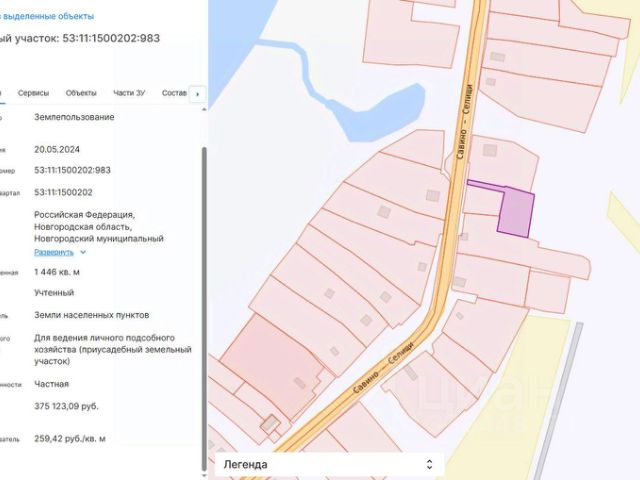Switch to the Объекты tab

click(x=81, y=93)
